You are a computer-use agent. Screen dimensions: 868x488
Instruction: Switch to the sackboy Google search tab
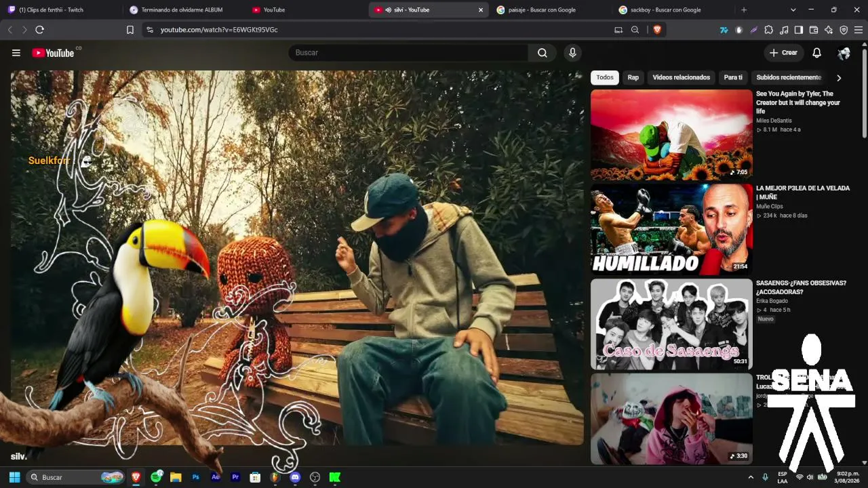click(671, 10)
